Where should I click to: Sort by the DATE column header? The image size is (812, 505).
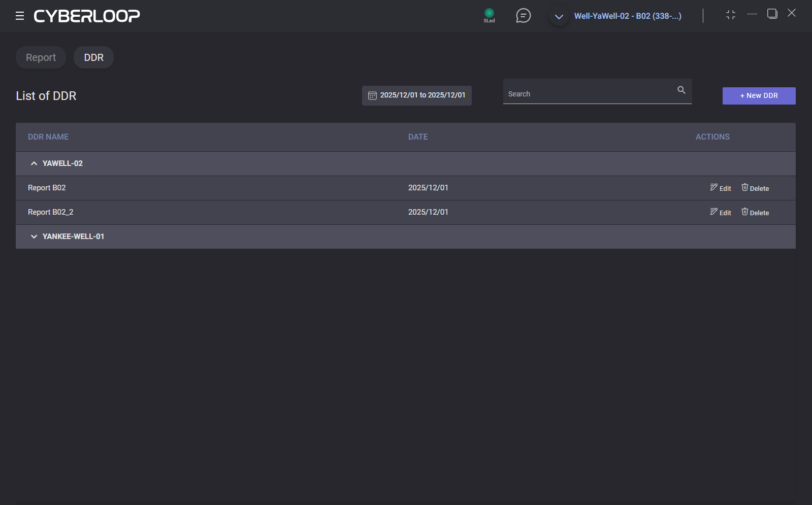click(418, 137)
